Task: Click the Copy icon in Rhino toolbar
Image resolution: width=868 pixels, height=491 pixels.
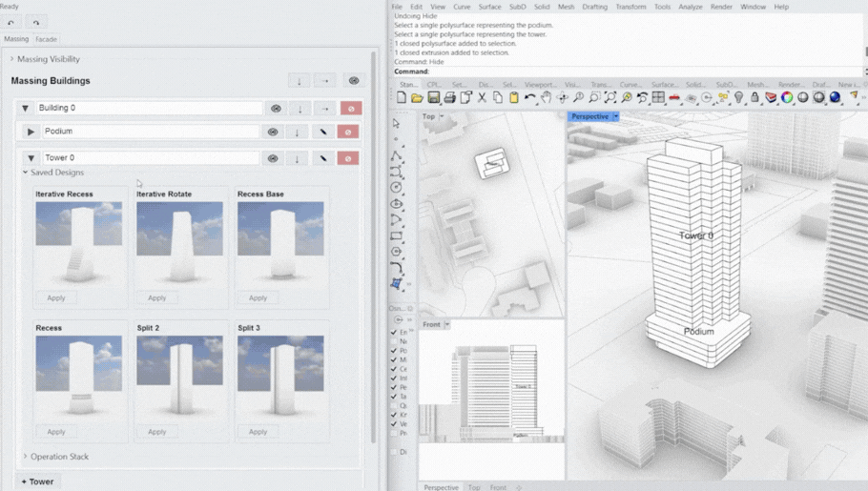Action: click(x=498, y=97)
